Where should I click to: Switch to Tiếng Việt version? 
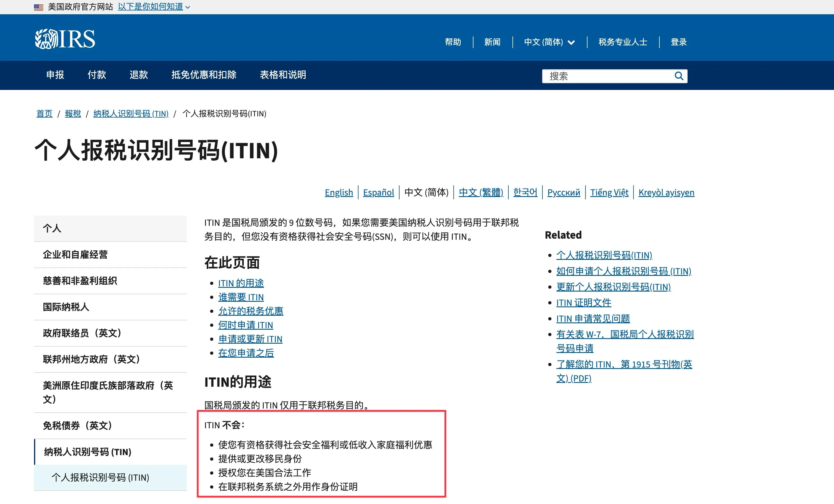pos(609,193)
